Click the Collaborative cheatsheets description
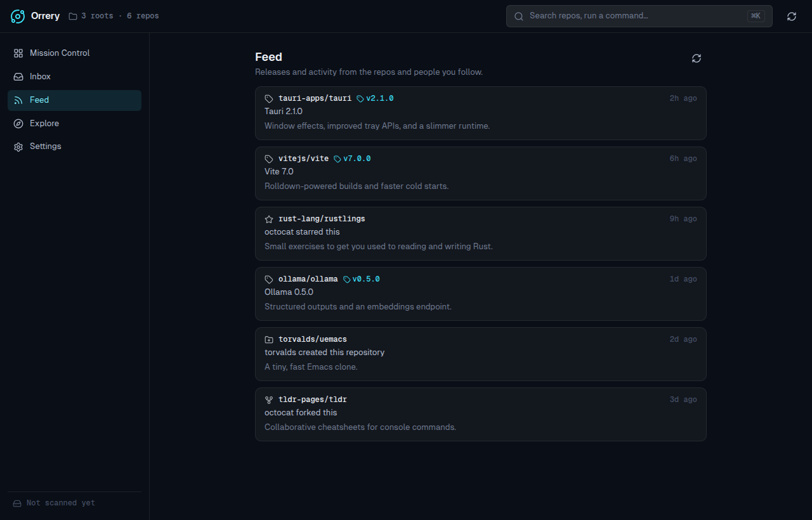 point(360,427)
